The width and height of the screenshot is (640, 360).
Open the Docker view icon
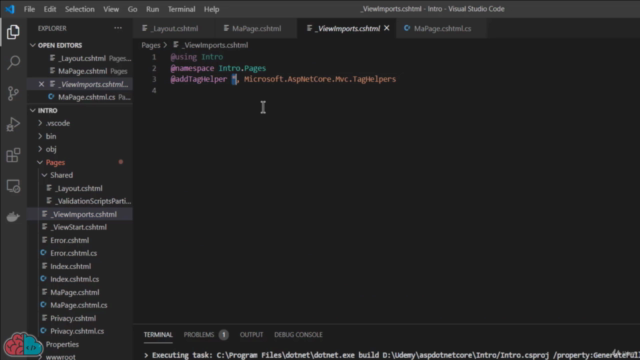13,217
